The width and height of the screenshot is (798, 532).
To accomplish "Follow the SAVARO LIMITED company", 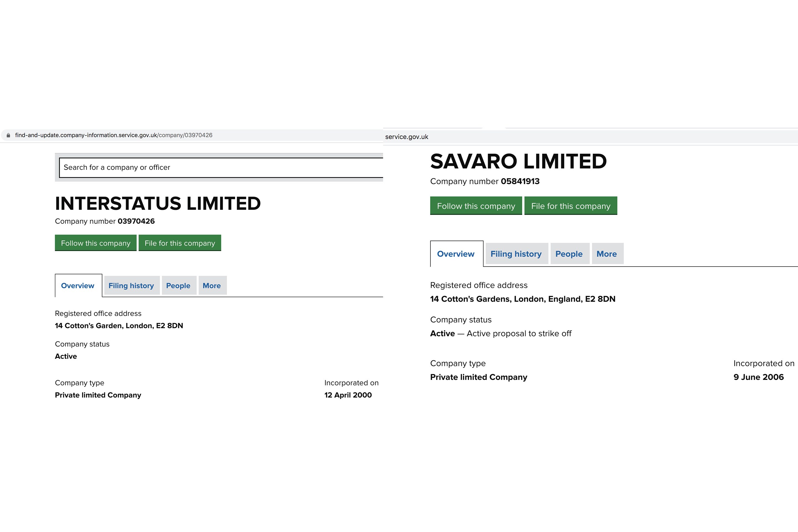I will coord(475,206).
